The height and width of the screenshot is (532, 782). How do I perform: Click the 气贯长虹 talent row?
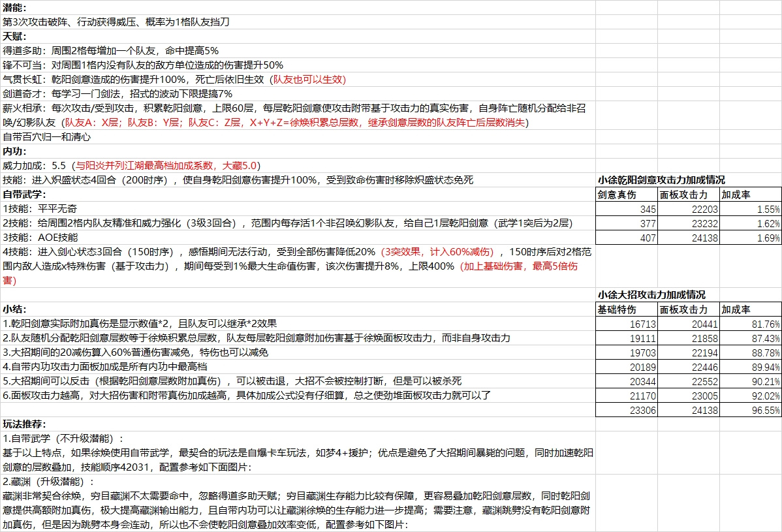tap(298, 80)
